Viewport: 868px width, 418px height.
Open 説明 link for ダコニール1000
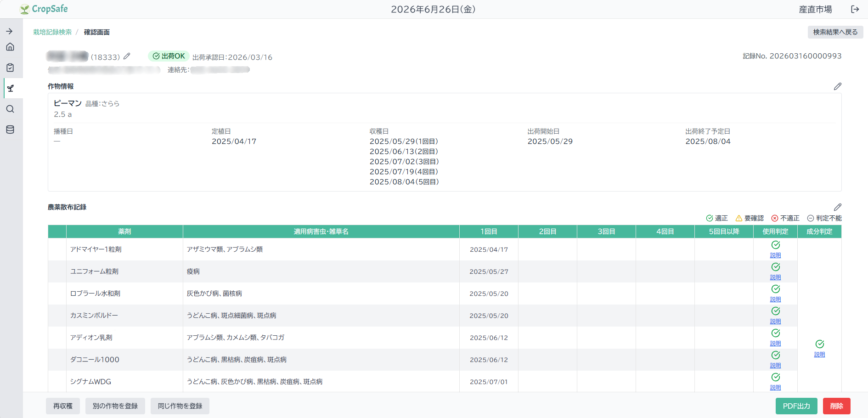pyautogui.click(x=775, y=366)
